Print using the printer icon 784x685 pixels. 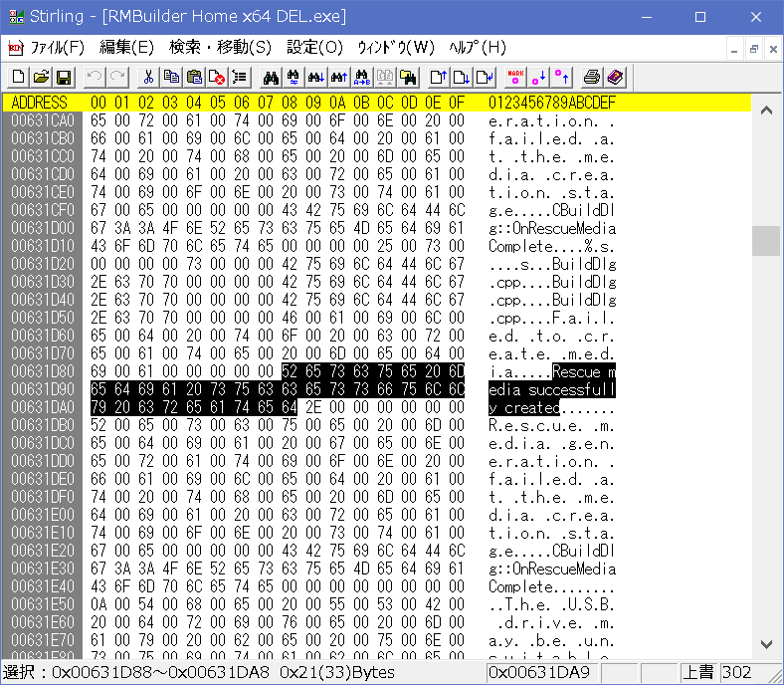(x=592, y=77)
